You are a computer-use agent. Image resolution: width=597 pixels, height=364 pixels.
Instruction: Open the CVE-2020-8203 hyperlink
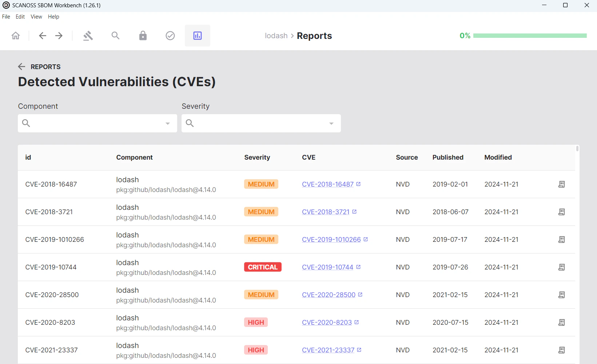(326, 322)
